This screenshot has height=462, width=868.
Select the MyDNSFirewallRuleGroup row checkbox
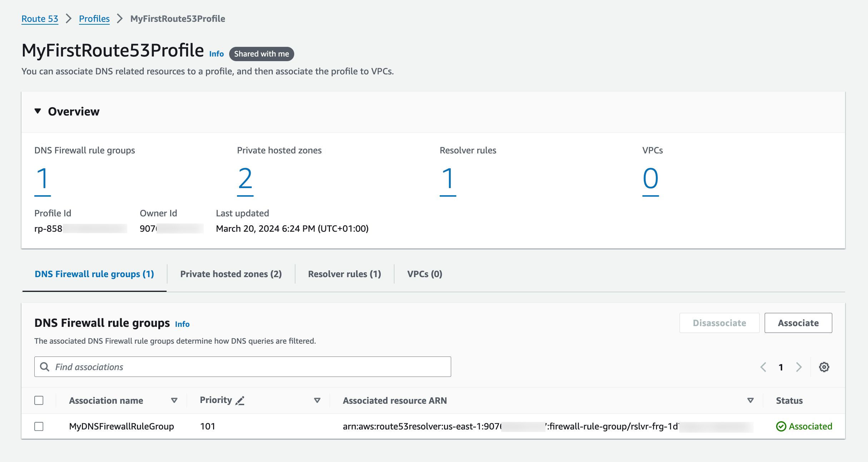click(39, 426)
